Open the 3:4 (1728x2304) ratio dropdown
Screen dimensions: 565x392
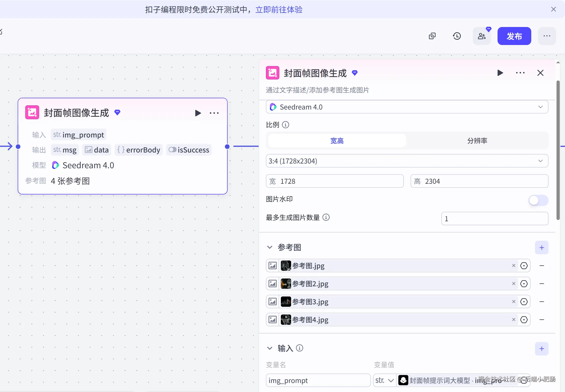point(407,161)
